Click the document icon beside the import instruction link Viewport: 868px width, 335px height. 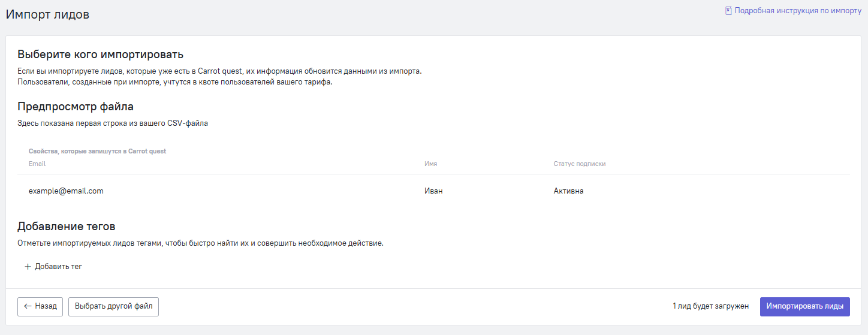pyautogui.click(x=728, y=11)
